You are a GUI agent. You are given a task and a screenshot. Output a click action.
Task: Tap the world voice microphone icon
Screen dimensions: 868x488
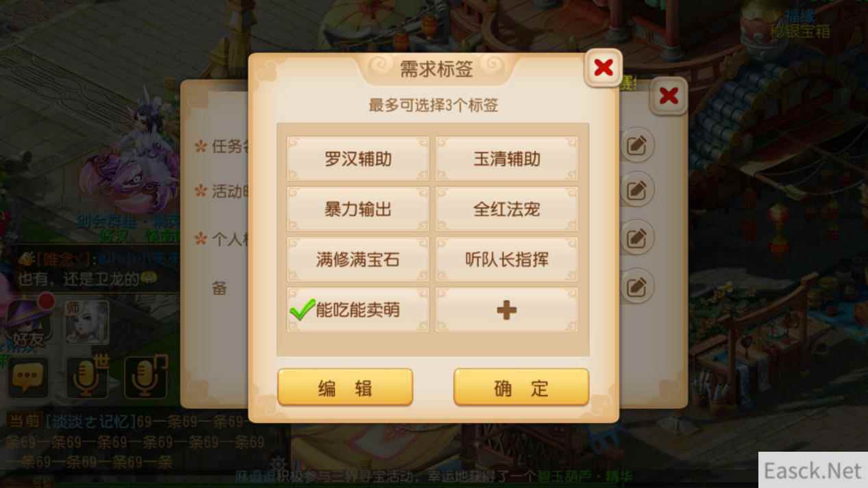coord(87,376)
